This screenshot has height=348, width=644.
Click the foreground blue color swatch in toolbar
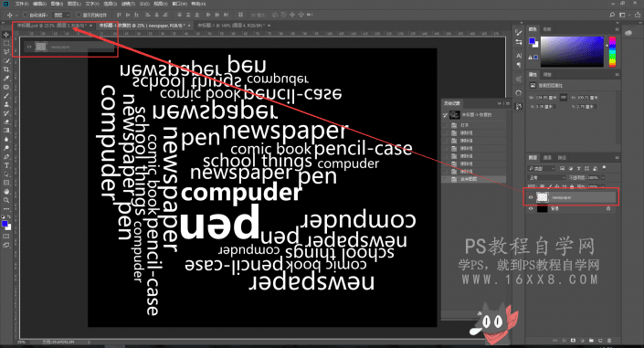point(5,224)
